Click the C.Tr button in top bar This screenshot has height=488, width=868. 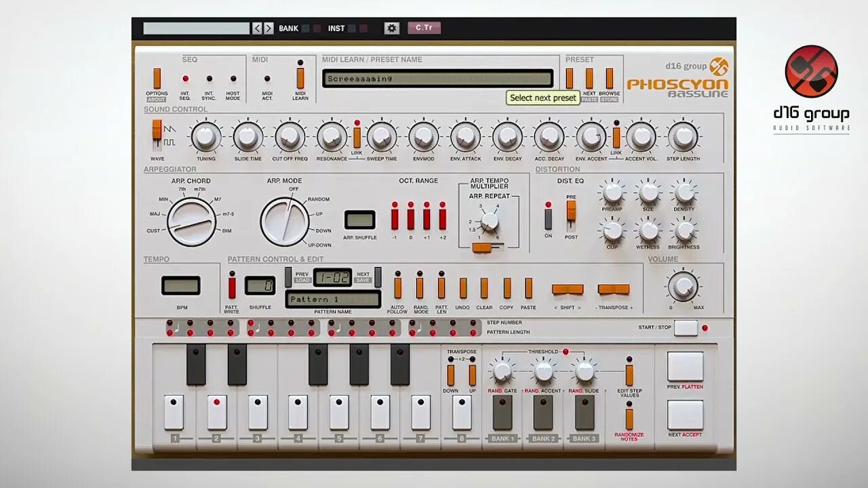(x=424, y=28)
